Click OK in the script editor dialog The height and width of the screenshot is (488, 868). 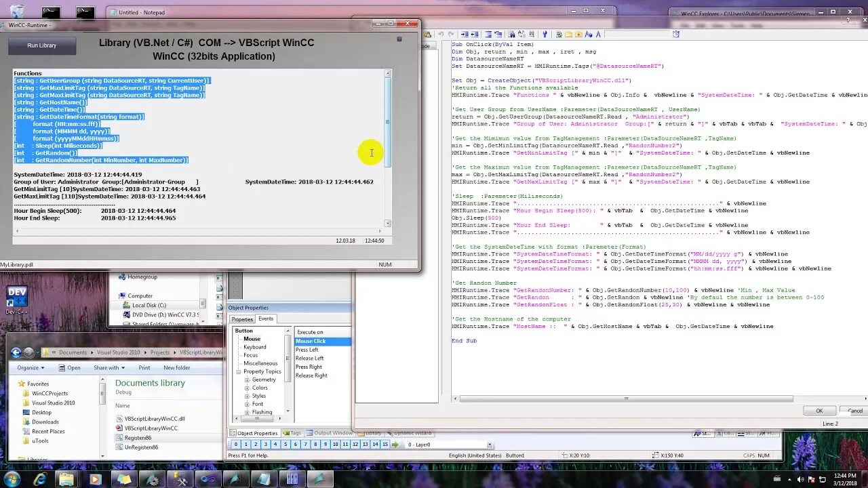click(x=819, y=411)
